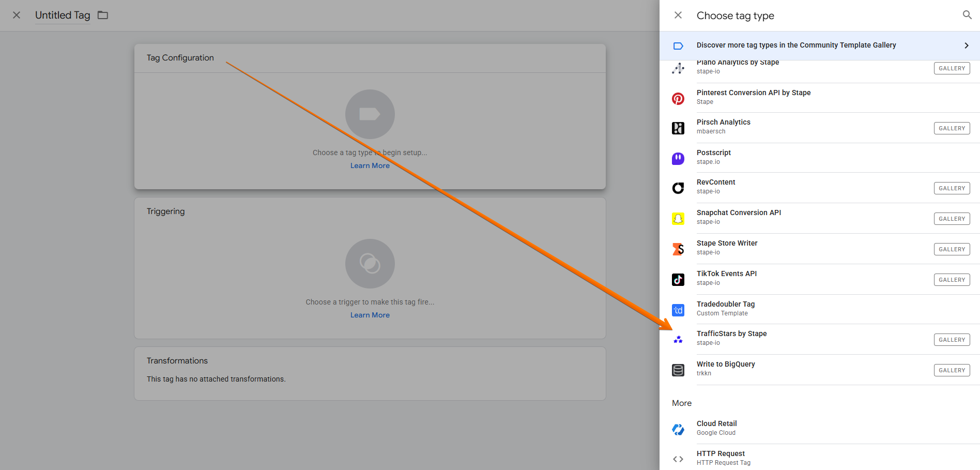Click the Snapchat Conversion API GALLERY badge
The height and width of the screenshot is (470, 980).
[x=952, y=219]
